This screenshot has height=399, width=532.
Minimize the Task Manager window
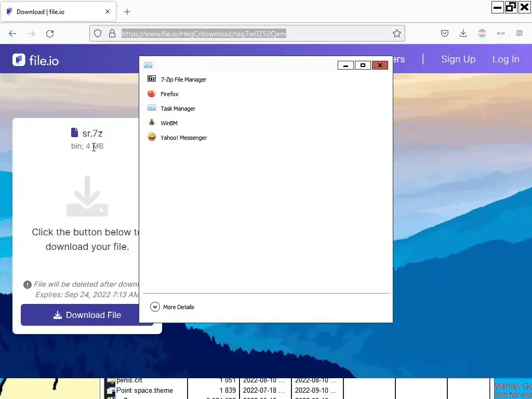345,65
